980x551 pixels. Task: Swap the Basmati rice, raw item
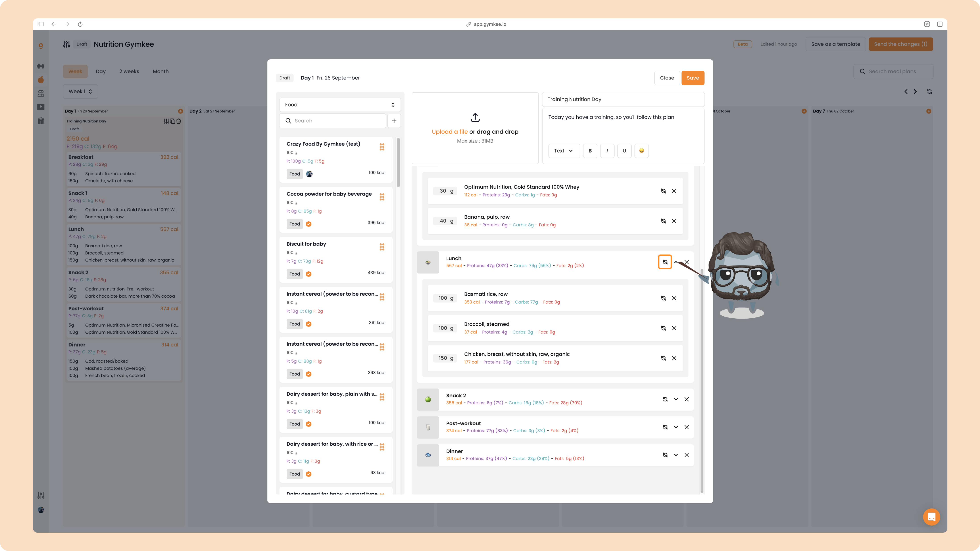pos(663,298)
